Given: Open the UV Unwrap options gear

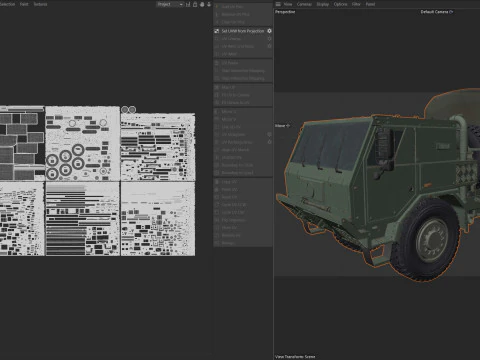Looking at the screenshot, I should 269,39.
